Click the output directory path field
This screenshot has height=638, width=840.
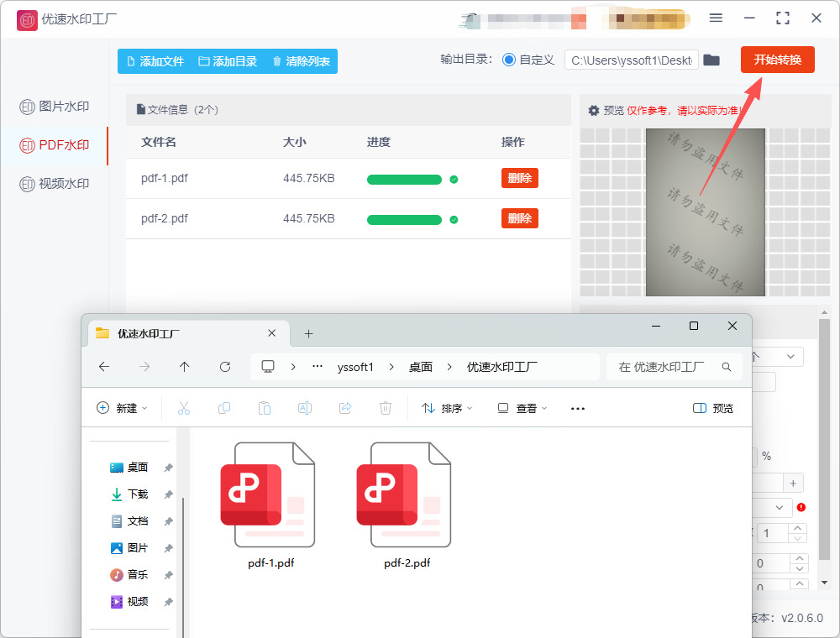[632, 60]
